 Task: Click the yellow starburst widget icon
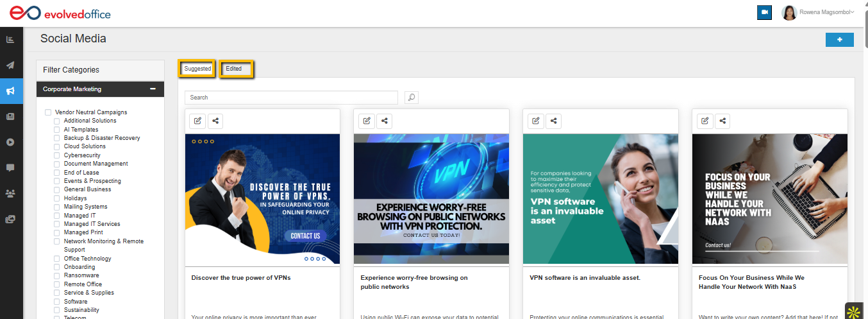pyautogui.click(x=855, y=311)
